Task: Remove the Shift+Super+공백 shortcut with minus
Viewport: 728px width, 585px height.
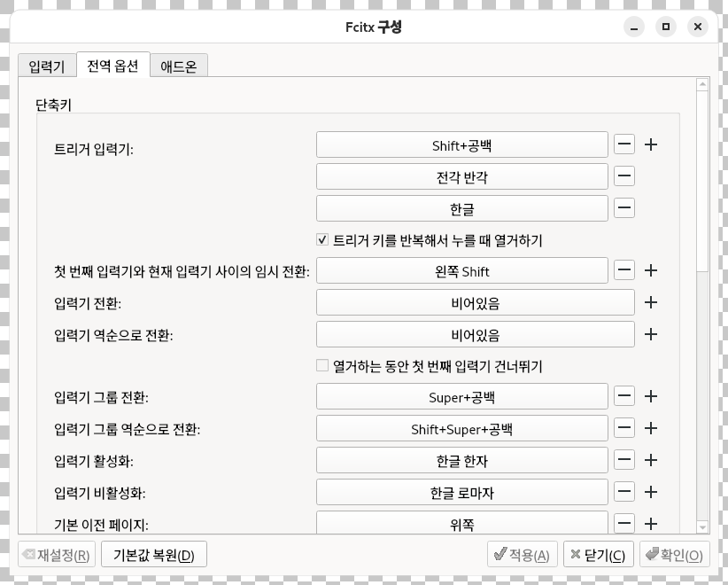Action: (x=624, y=428)
